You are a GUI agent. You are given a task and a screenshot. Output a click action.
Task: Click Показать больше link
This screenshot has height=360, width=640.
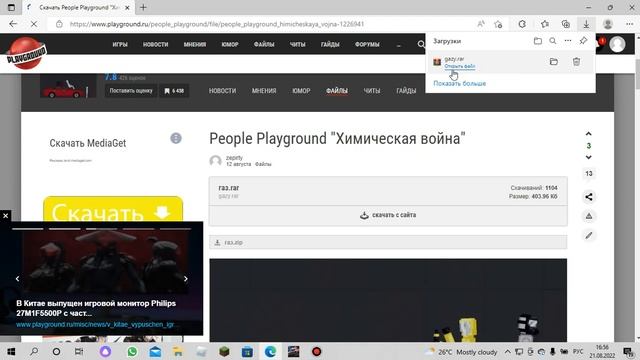460,83
